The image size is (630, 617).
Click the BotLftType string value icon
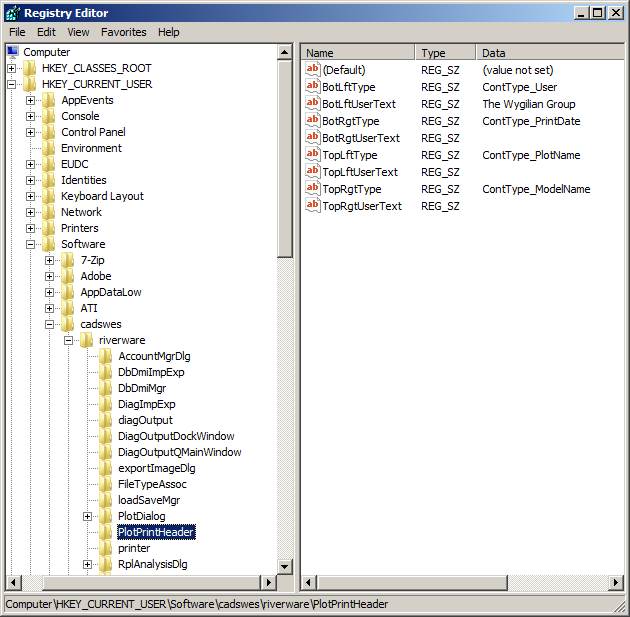click(313, 87)
